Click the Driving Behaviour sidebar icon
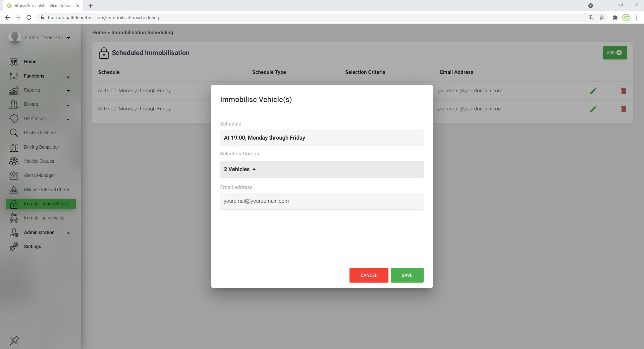644x349 pixels. (14, 147)
